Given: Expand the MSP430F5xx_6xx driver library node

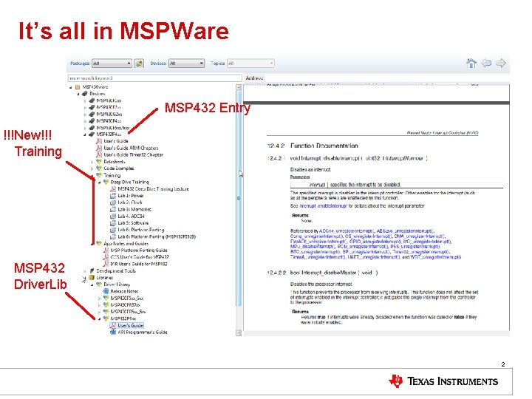Looking at the screenshot, I should (x=100, y=299).
